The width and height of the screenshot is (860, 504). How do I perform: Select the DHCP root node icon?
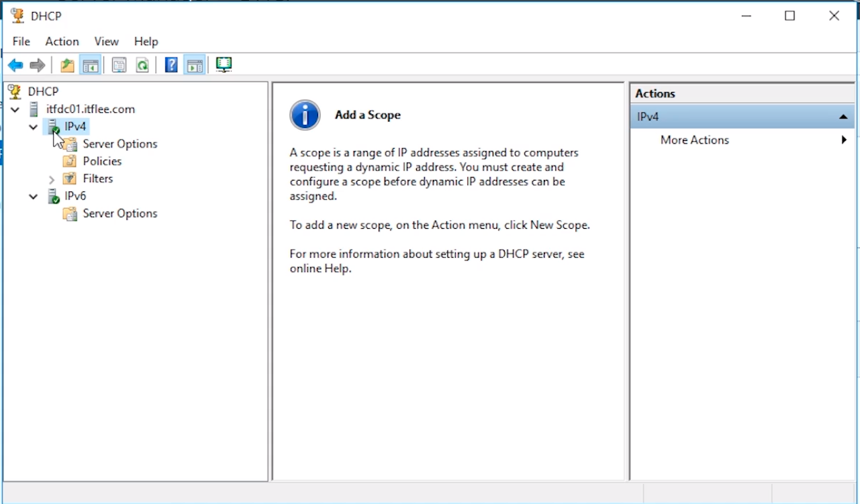pyautogui.click(x=15, y=91)
